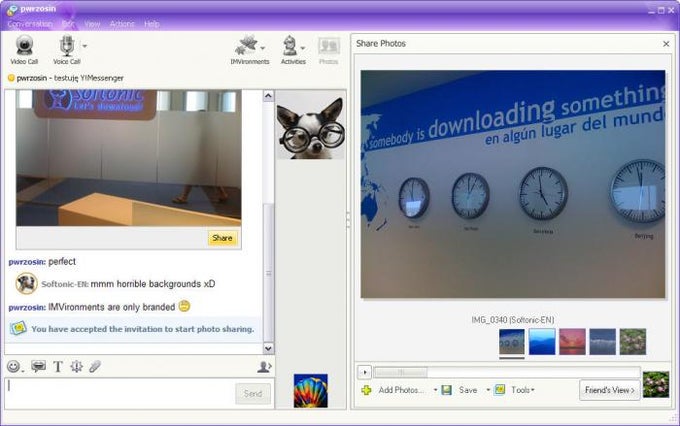Screen dimensions: 680x426
Task: Open the Tools dropdown
Action: (523, 390)
